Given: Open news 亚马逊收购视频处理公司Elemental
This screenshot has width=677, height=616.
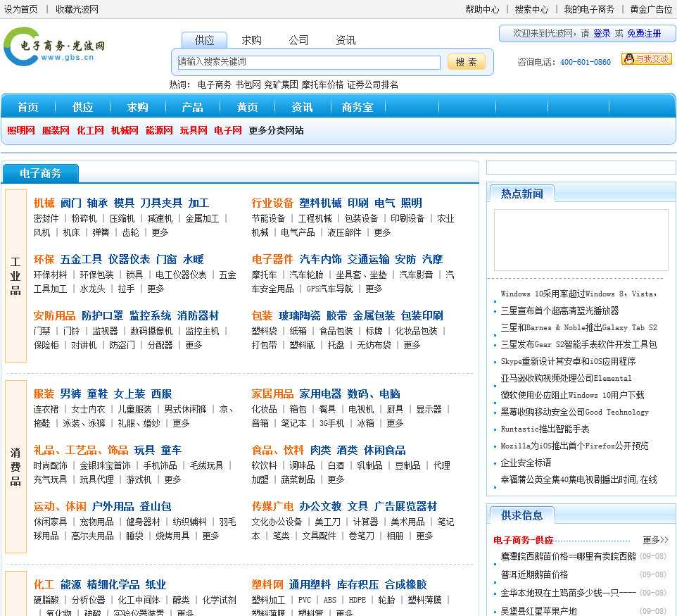Looking at the screenshot, I should pyautogui.click(x=566, y=378).
